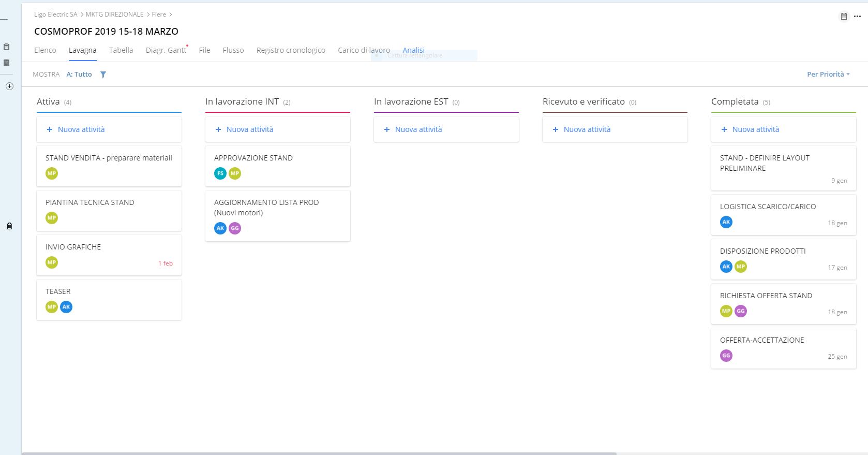Add Nuova attività in Attiva column
The width and height of the screenshot is (868, 455).
click(81, 129)
